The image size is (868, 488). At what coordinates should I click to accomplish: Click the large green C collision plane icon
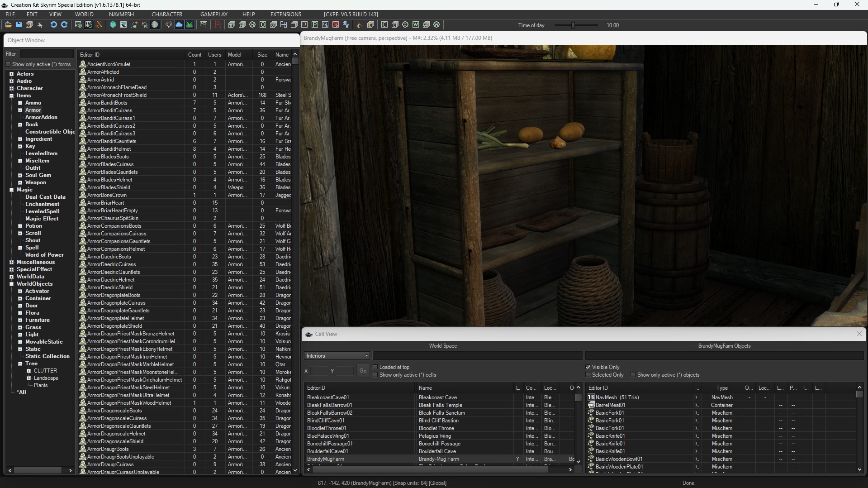[384, 25]
